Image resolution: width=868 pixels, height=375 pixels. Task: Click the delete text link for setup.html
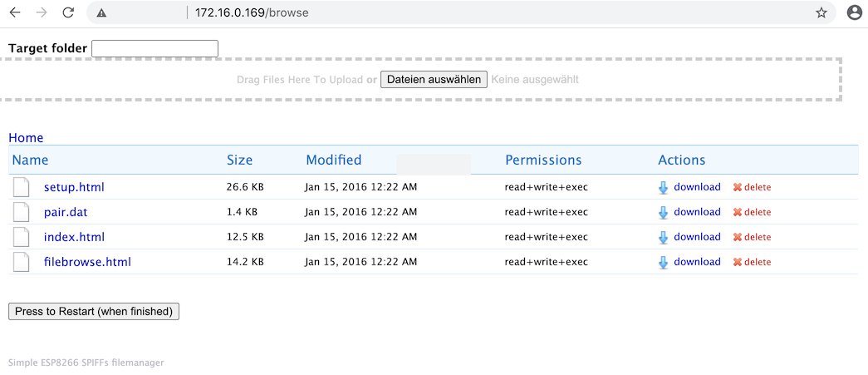click(758, 187)
